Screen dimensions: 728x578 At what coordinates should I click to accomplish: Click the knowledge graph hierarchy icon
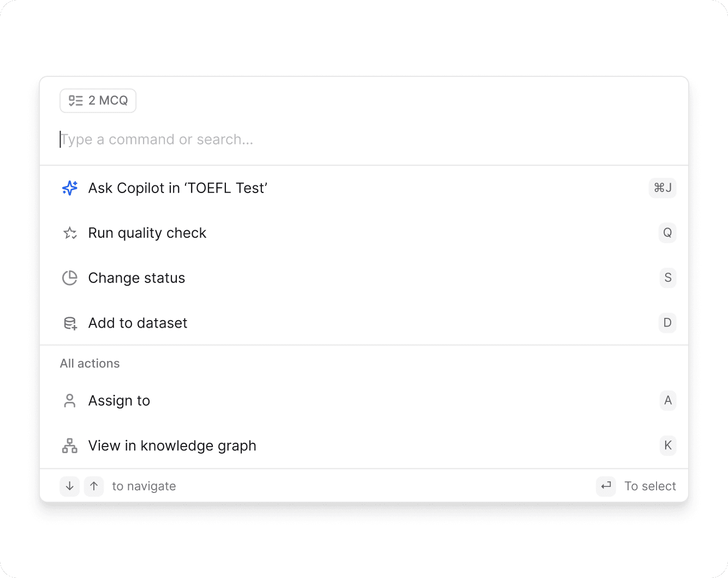[70, 446]
